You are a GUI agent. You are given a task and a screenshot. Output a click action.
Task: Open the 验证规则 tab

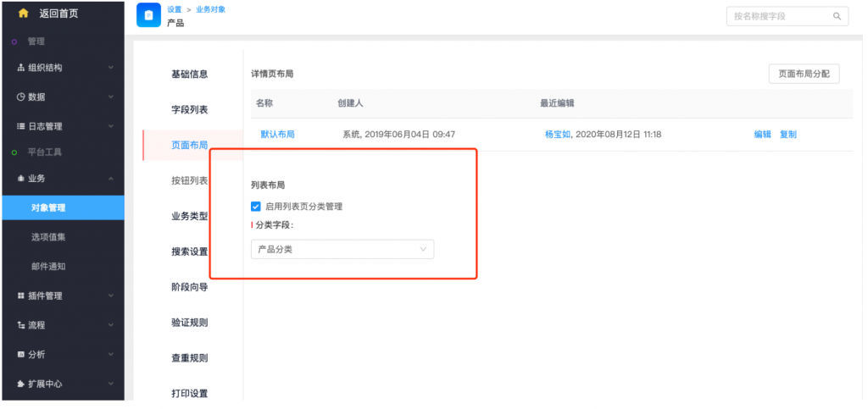point(189,323)
